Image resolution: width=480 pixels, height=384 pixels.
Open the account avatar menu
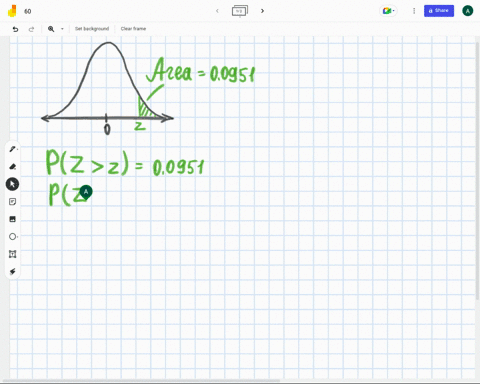click(468, 11)
